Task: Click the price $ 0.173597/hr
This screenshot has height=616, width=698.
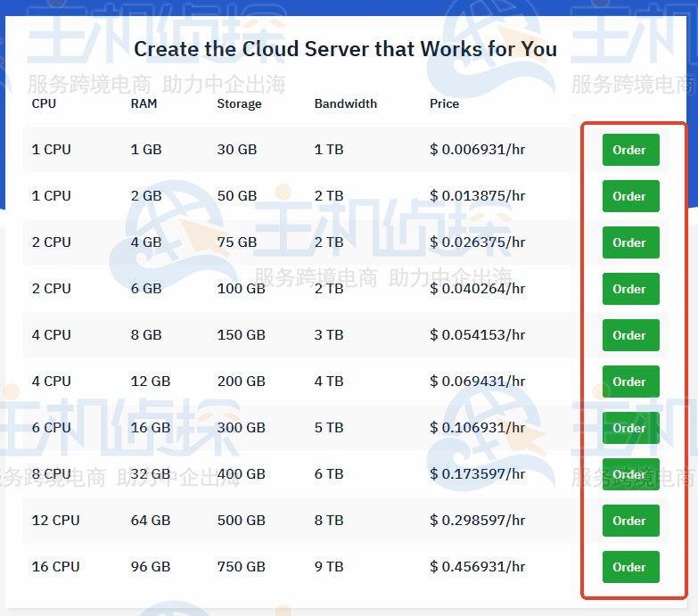Action: pos(477,473)
